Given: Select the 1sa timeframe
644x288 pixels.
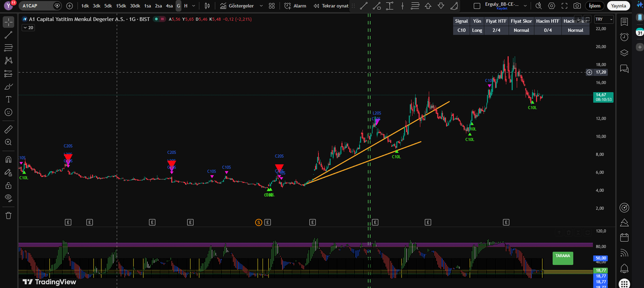Looking at the screenshot, I should (147, 6).
